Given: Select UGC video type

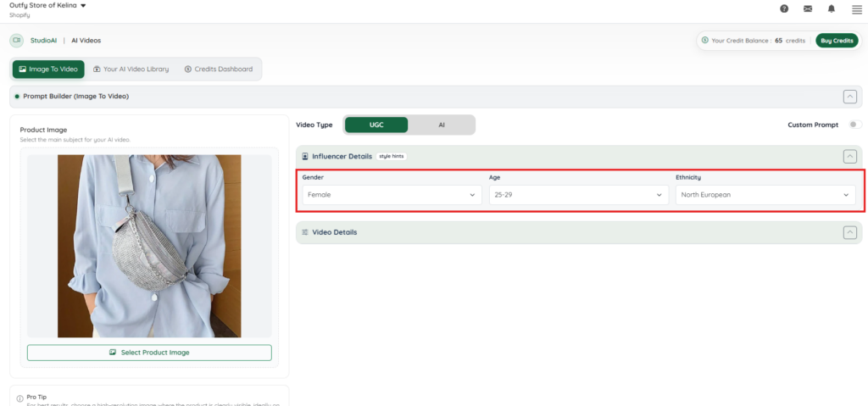Looking at the screenshot, I should click(x=376, y=125).
